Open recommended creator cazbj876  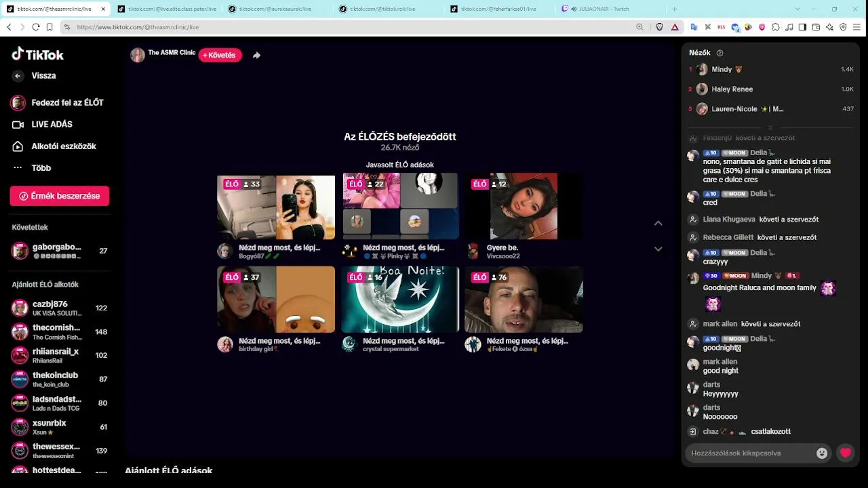[x=60, y=308]
